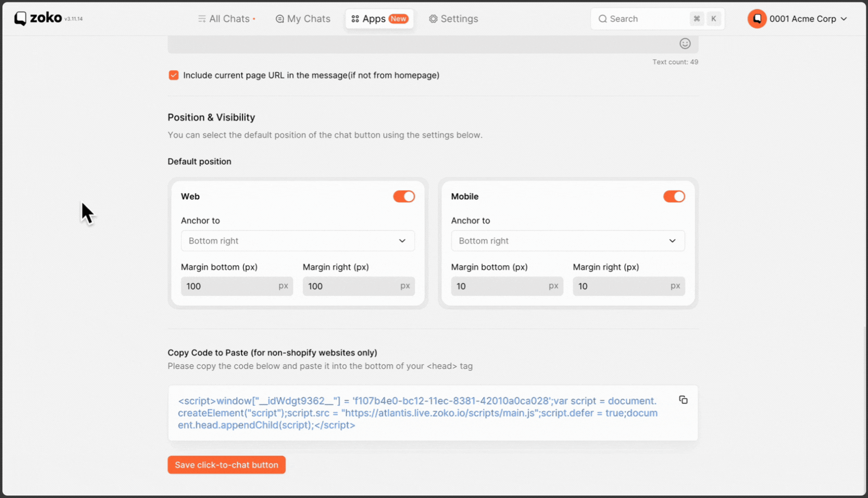Viewport: 868px width, 498px height.
Task: Edit Mobile Margin right value field
Action: click(629, 286)
